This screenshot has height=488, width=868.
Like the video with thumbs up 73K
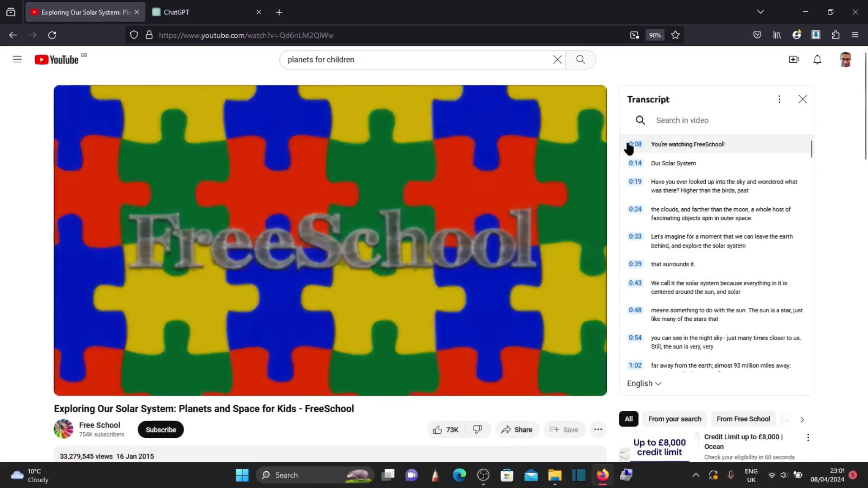tap(446, 430)
